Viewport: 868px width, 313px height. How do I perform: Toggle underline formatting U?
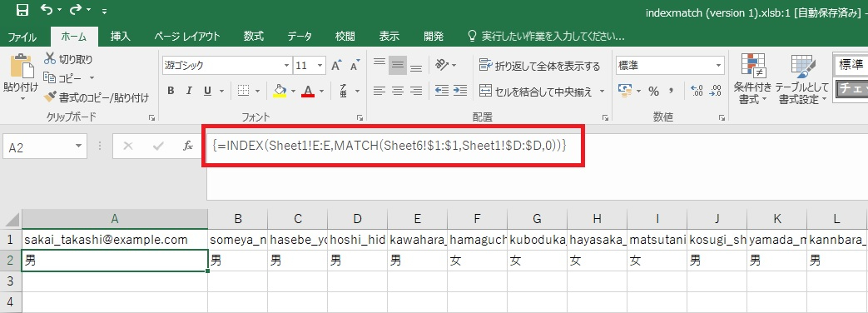[x=207, y=90]
